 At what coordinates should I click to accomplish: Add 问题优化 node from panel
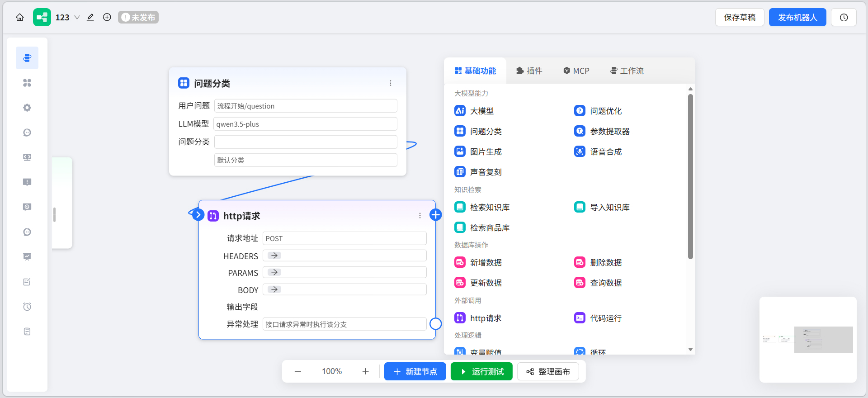pyautogui.click(x=598, y=111)
